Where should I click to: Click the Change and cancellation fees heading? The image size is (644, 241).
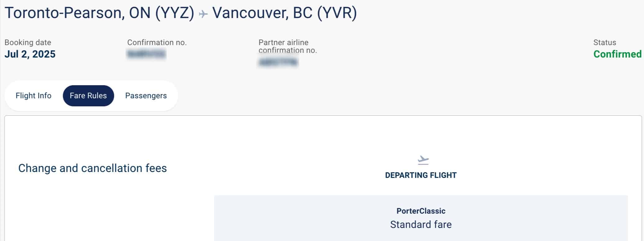pos(92,168)
